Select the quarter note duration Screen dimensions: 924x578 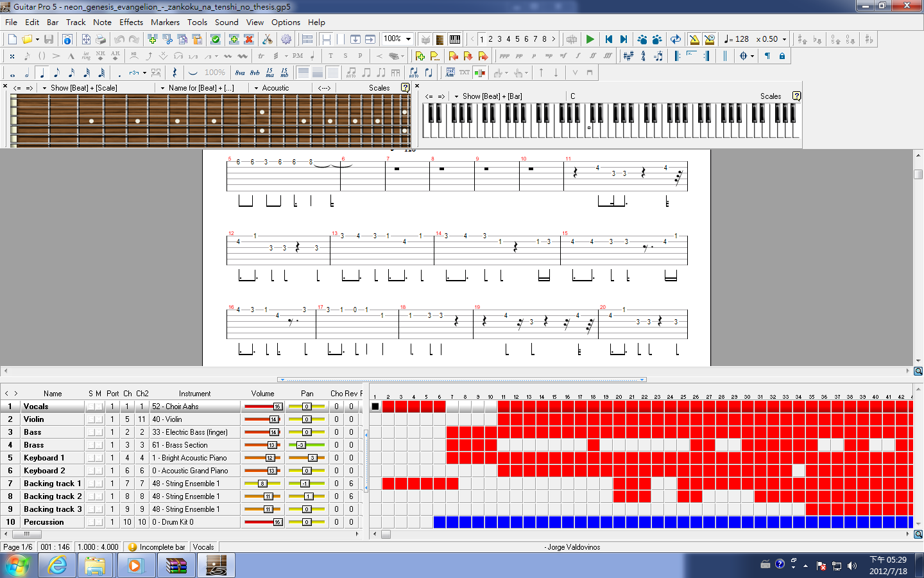pyautogui.click(x=42, y=73)
